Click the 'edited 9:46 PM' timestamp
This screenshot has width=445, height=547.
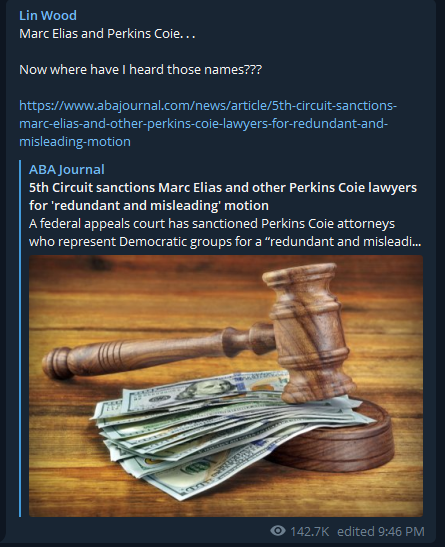click(x=381, y=531)
